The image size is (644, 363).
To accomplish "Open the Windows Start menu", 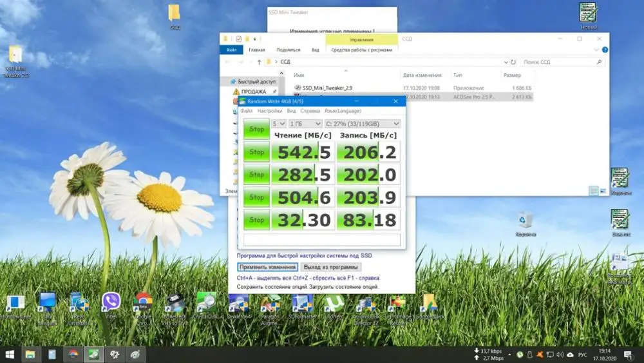I will tap(9, 354).
